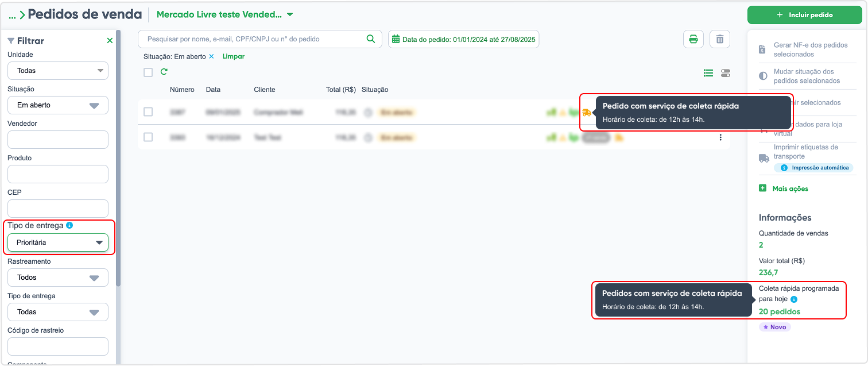Open second order's three-dot menu

tap(720, 137)
